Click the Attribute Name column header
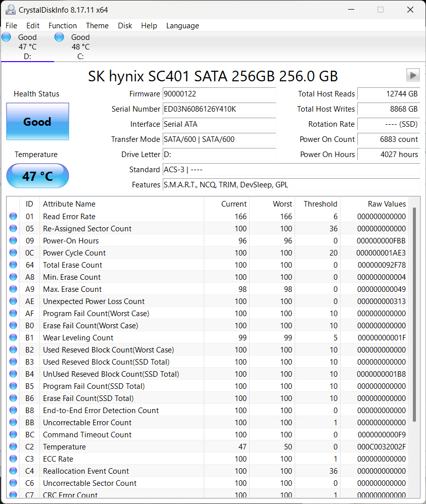Image resolution: width=426 pixels, height=504 pixels. (x=122, y=204)
